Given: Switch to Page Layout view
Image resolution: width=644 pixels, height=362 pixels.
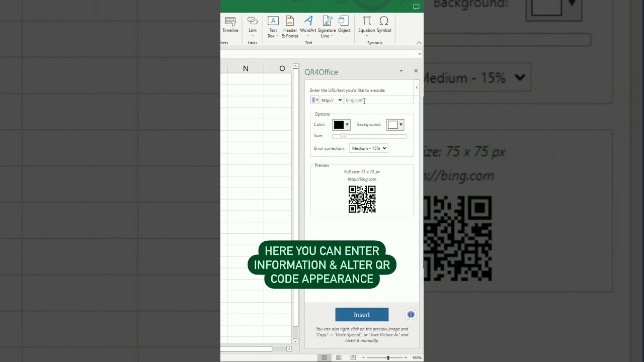Looking at the screenshot, I should click(339, 357).
